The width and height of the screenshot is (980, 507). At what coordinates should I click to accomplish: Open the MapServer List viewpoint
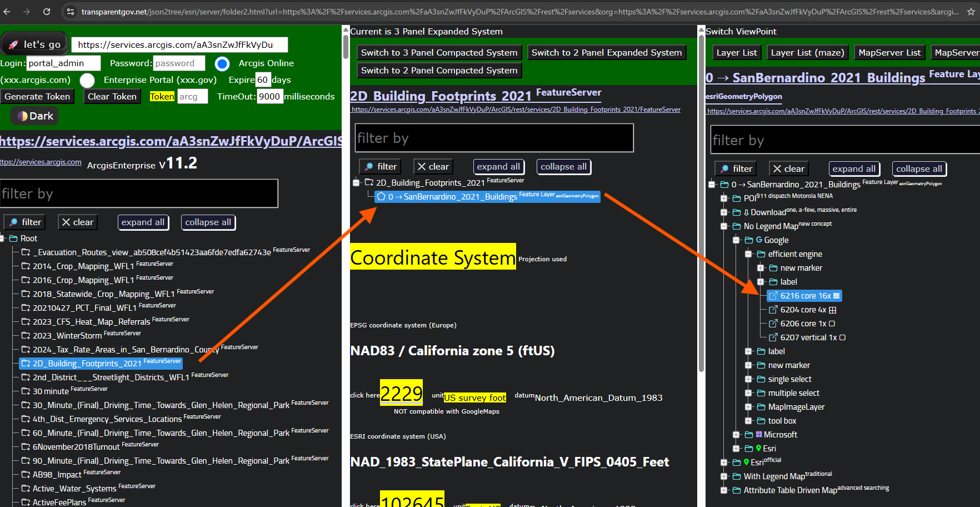click(889, 53)
